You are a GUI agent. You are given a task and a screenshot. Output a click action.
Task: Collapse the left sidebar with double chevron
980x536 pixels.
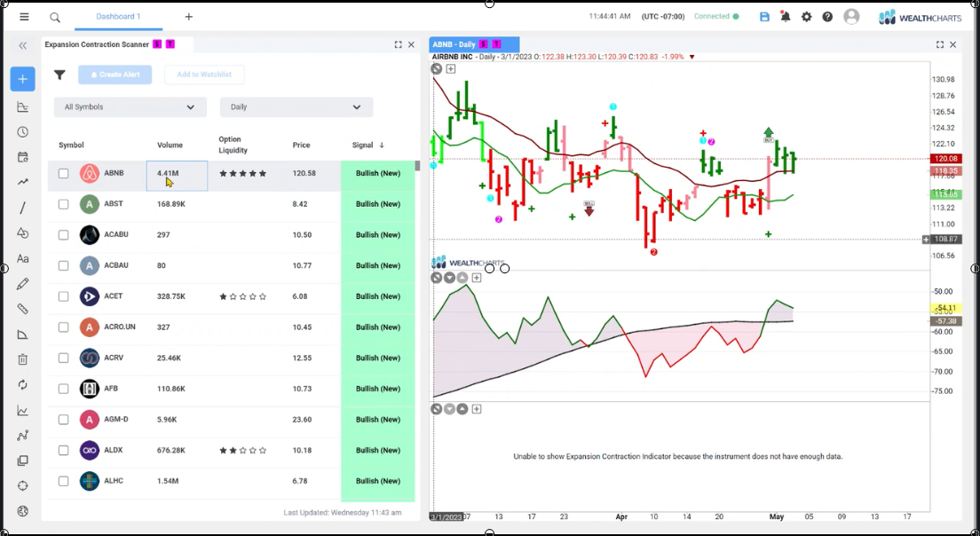coord(22,45)
